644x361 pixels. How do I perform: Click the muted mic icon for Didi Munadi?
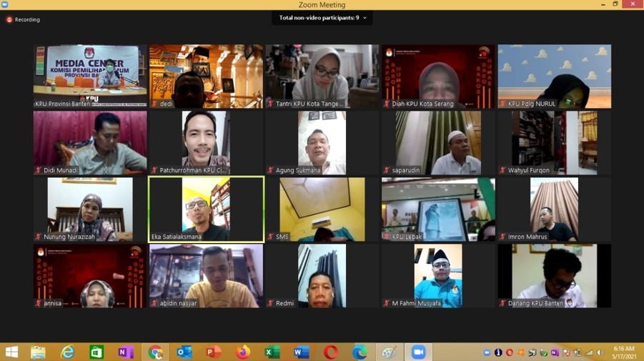[39, 171]
